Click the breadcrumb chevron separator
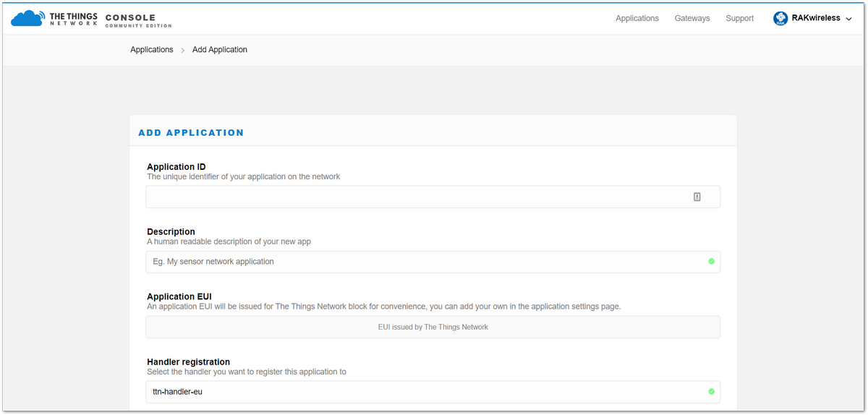Image resolution: width=868 pixels, height=415 pixels. click(183, 51)
